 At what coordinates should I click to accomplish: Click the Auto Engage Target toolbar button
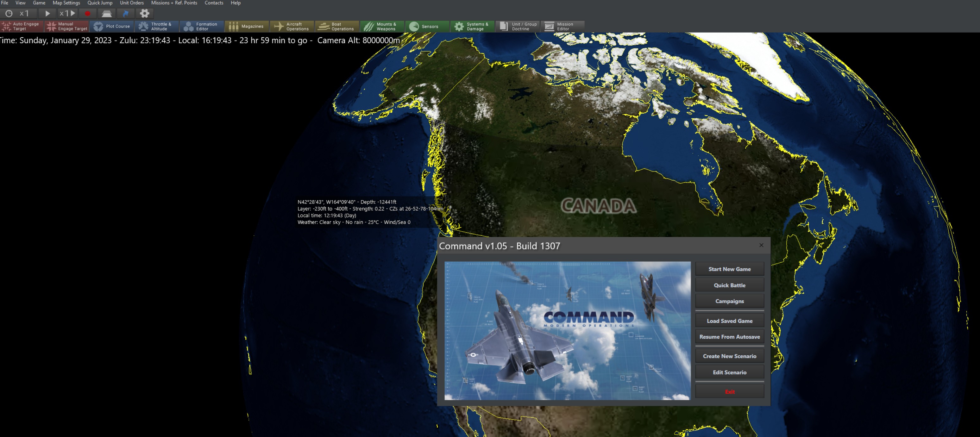(22, 26)
